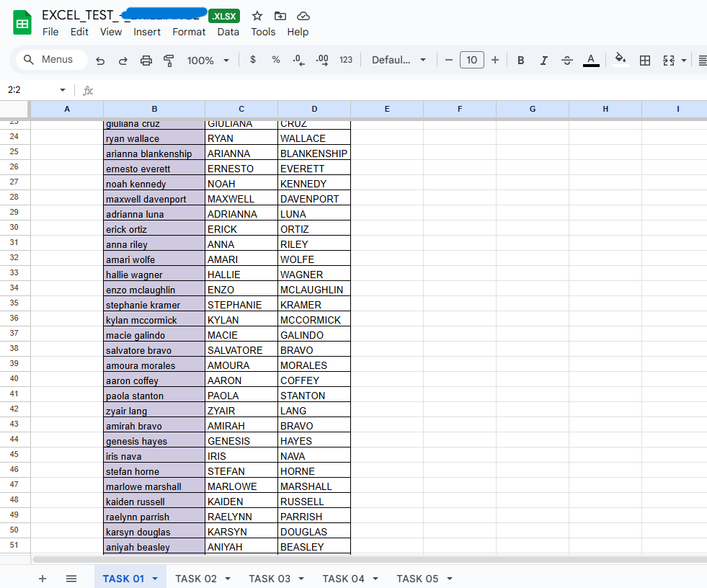Click the Redo arrow

tap(123, 60)
